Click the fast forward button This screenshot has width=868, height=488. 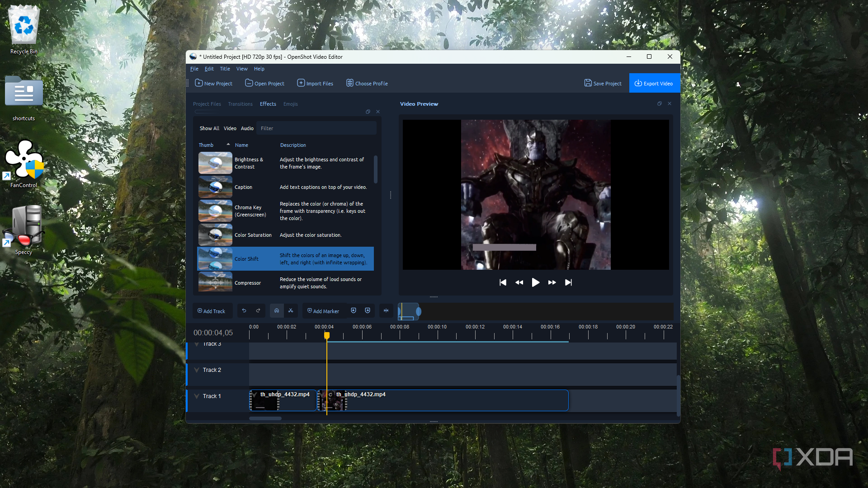pyautogui.click(x=552, y=282)
